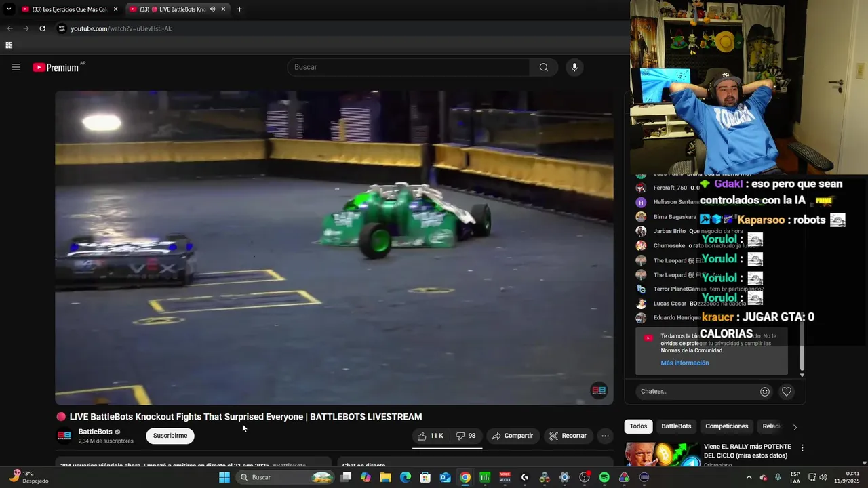Subscribe with the Suscribirme button
The image size is (868, 488).
click(170, 436)
